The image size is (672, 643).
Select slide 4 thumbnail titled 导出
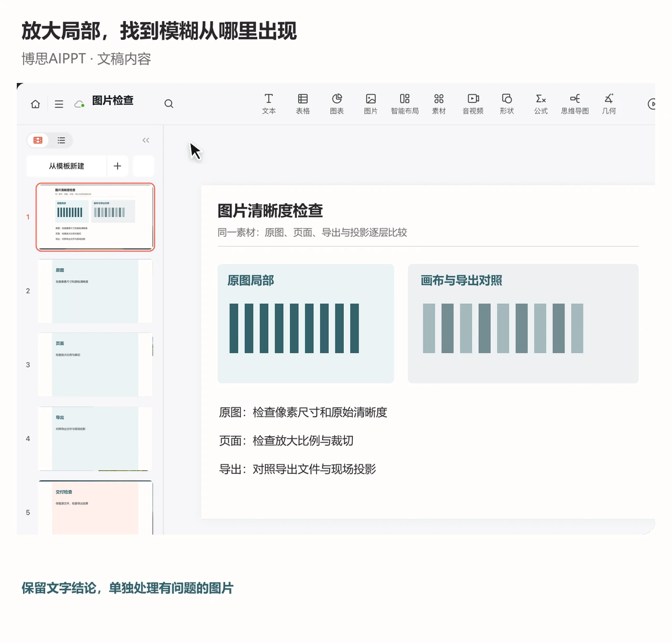(x=95, y=439)
